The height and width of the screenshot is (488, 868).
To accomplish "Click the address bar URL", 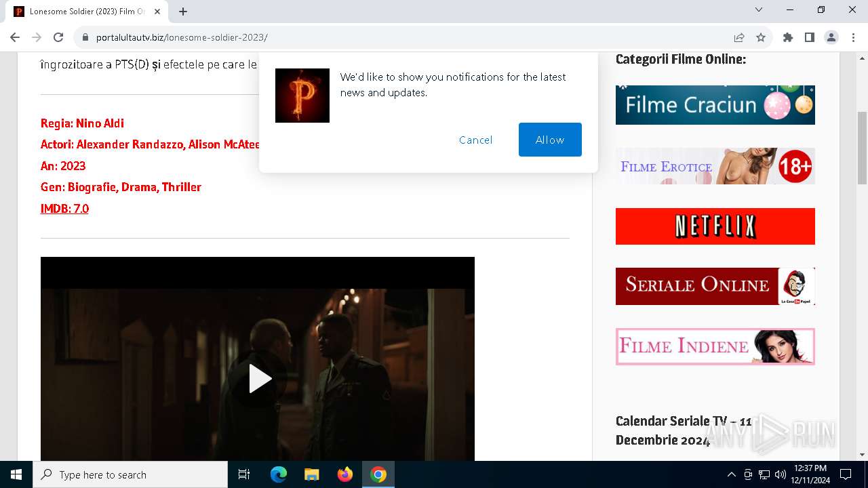I will coord(182,38).
